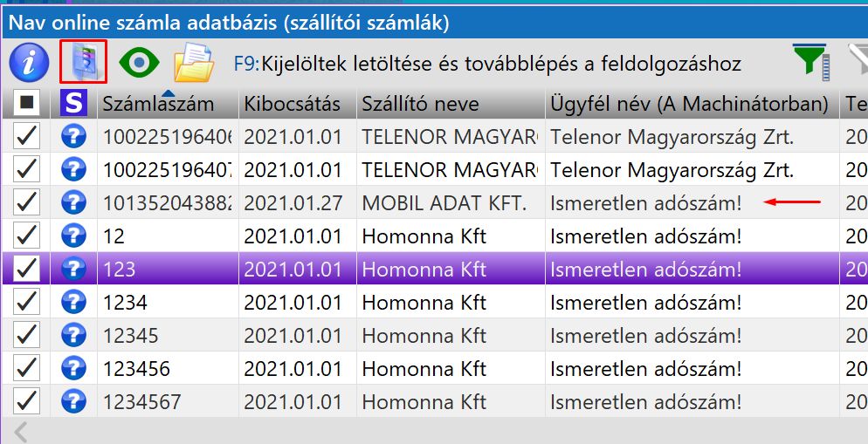Viewport: 868px width, 444px height.
Task: Click the green eye view icon
Action: click(x=140, y=63)
